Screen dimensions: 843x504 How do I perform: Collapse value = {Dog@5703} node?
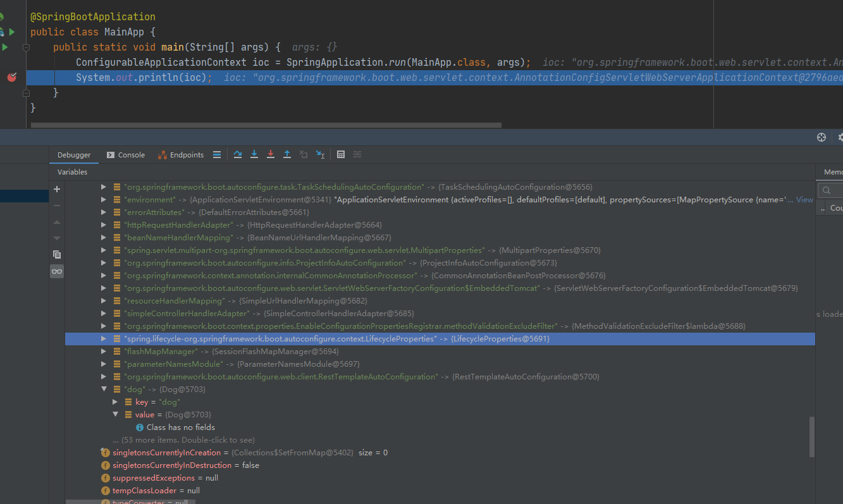[115, 415]
